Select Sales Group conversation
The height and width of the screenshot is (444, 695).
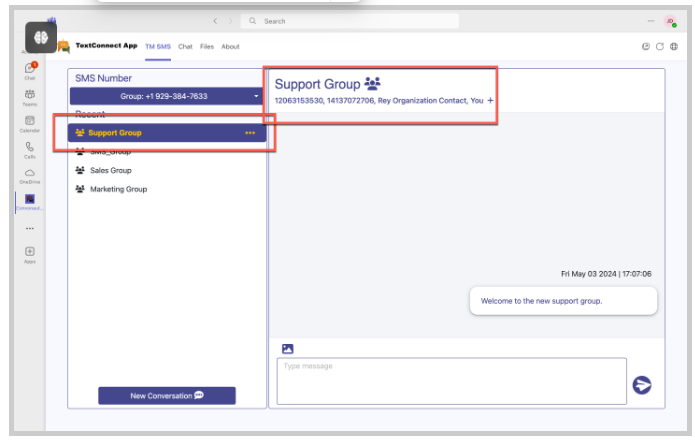click(x=110, y=170)
